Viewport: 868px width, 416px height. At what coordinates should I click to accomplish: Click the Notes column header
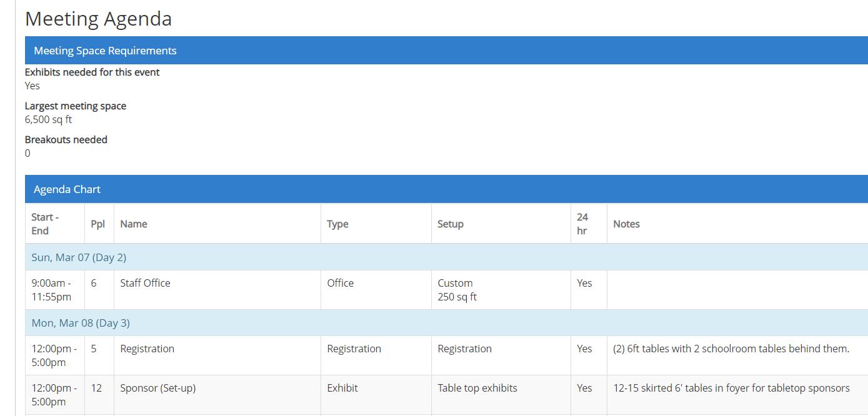coord(626,224)
